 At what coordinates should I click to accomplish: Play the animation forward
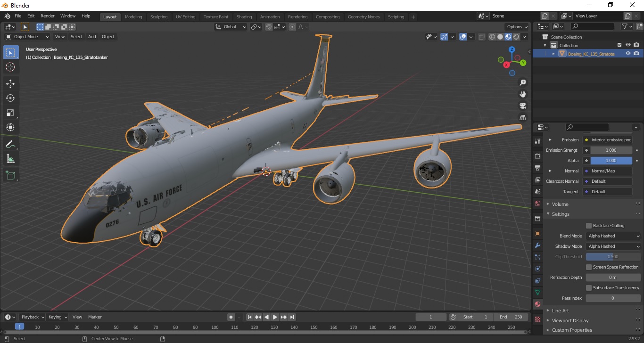point(275,317)
